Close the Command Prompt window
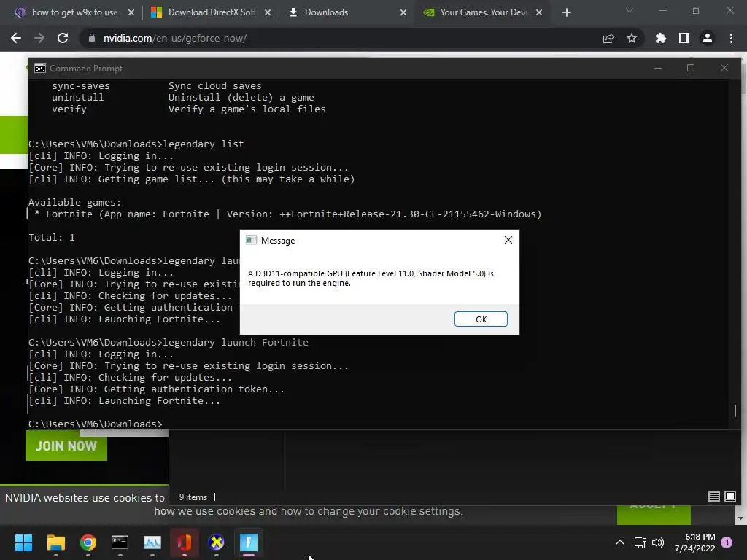 [x=724, y=68]
